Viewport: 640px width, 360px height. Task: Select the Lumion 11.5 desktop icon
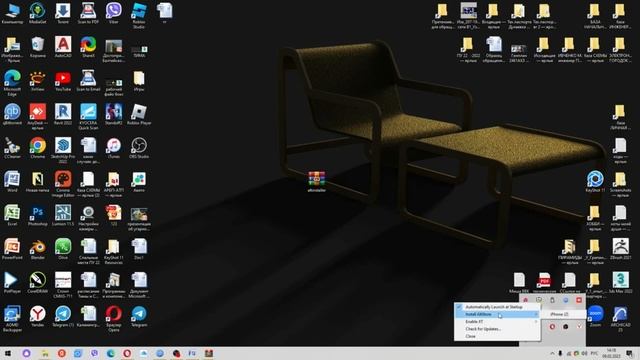point(63,216)
